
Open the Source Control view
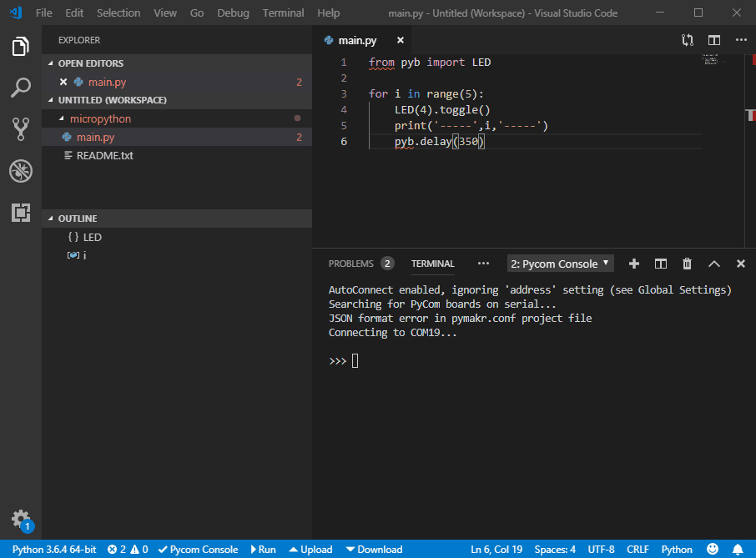pos(21,128)
